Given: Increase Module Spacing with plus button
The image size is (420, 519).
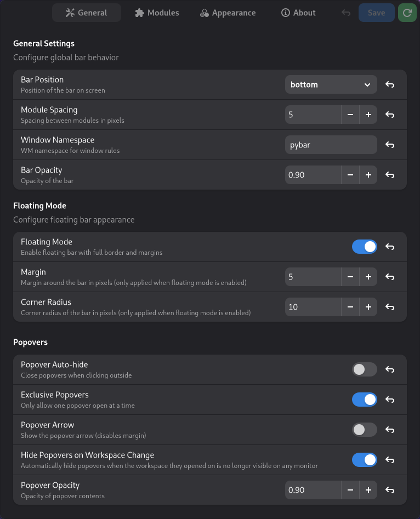Looking at the screenshot, I should point(368,115).
